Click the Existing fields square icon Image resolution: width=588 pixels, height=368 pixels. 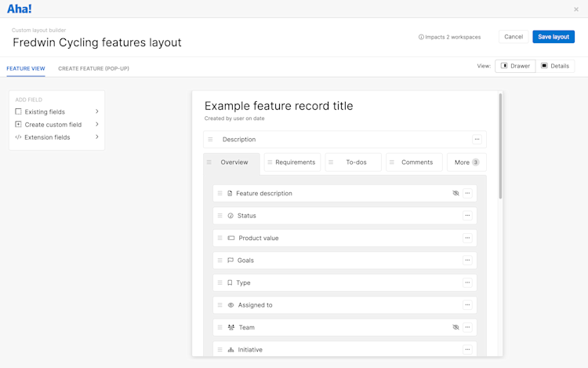[x=18, y=111]
